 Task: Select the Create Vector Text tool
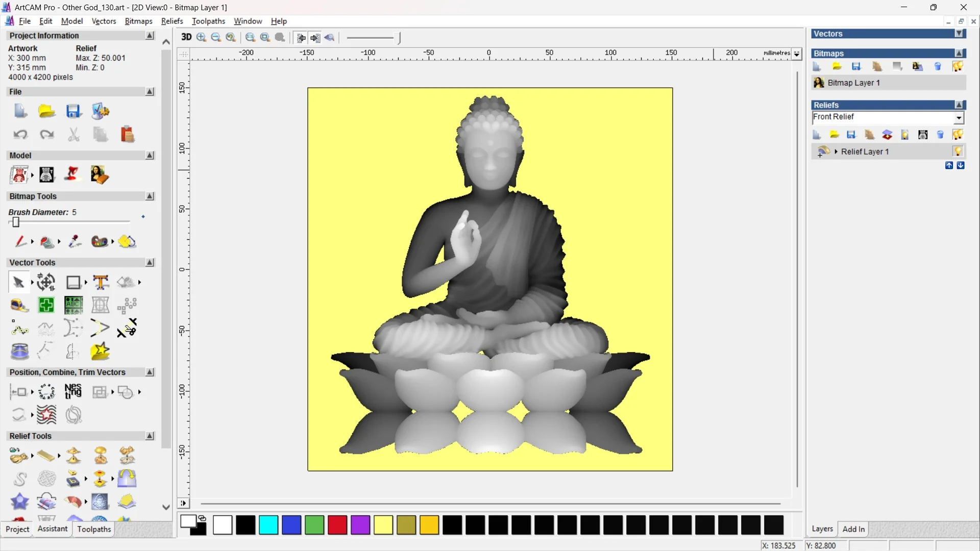pyautogui.click(x=101, y=282)
